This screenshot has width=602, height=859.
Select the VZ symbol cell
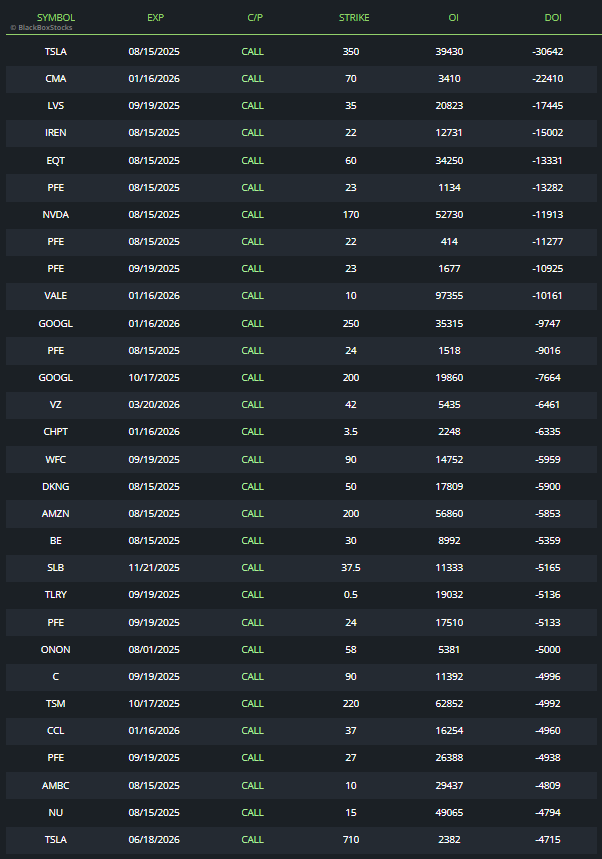pyautogui.click(x=56, y=404)
